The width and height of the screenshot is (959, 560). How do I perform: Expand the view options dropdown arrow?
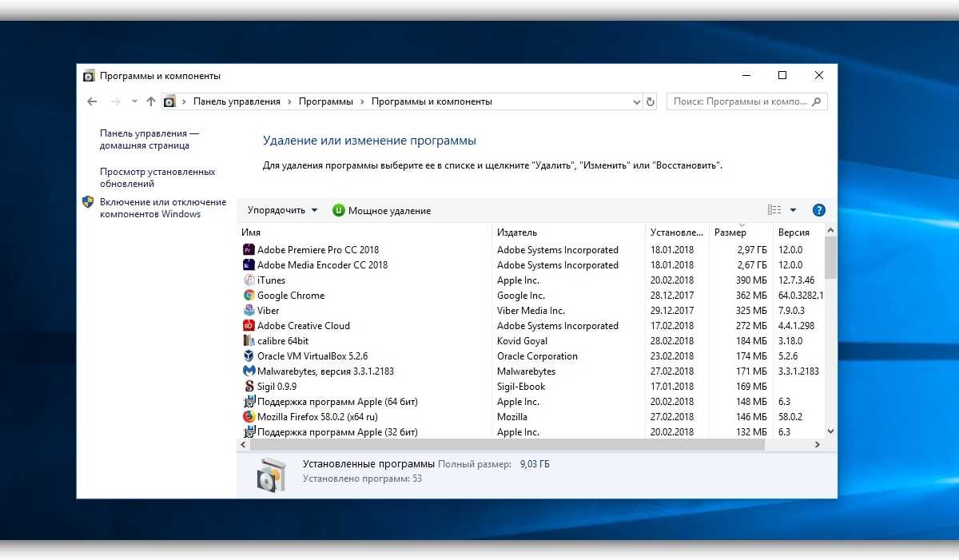pos(793,211)
